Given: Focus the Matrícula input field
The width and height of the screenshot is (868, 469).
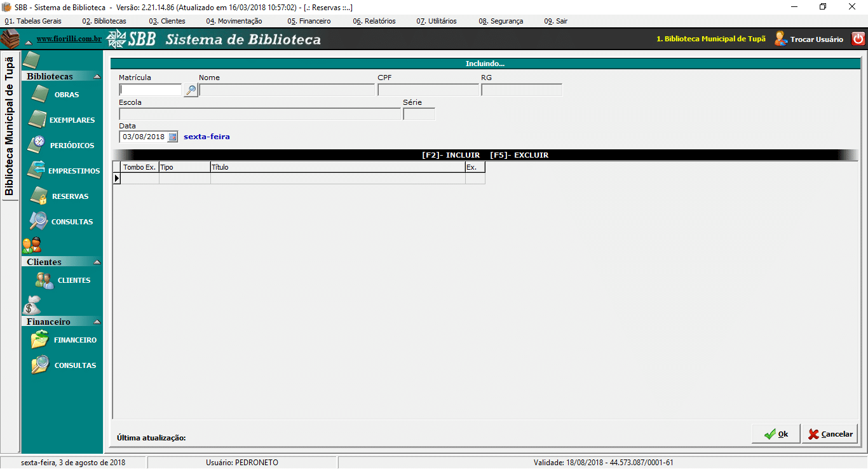Looking at the screenshot, I should click(151, 90).
